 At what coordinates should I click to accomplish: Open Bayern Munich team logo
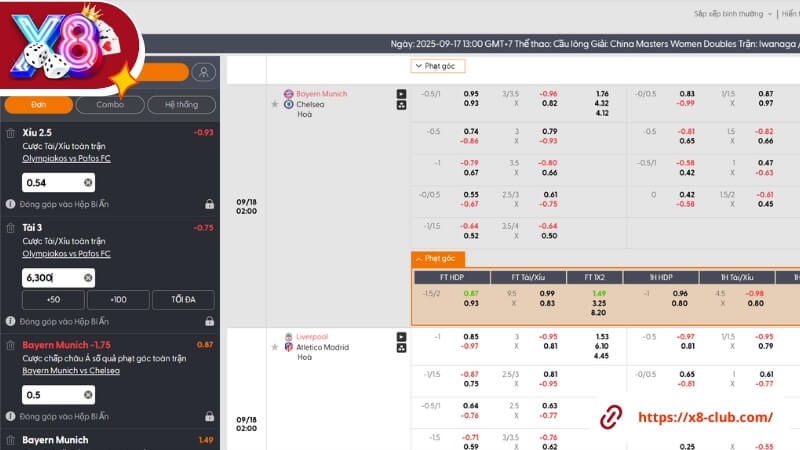click(289, 94)
